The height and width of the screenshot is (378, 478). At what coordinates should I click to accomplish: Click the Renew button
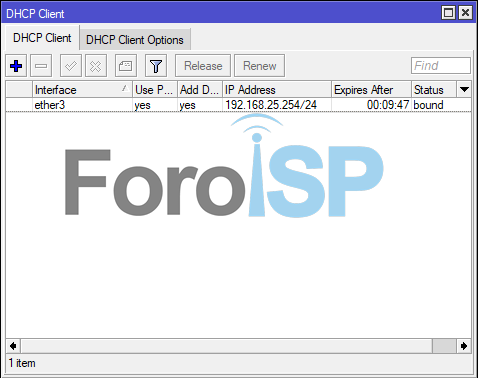tap(259, 66)
